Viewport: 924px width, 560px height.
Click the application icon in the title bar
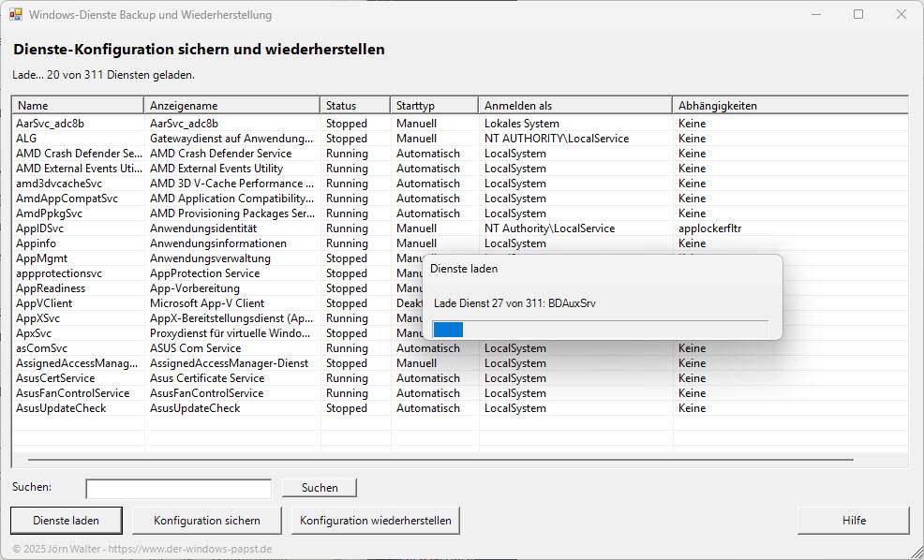pos(16,15)
